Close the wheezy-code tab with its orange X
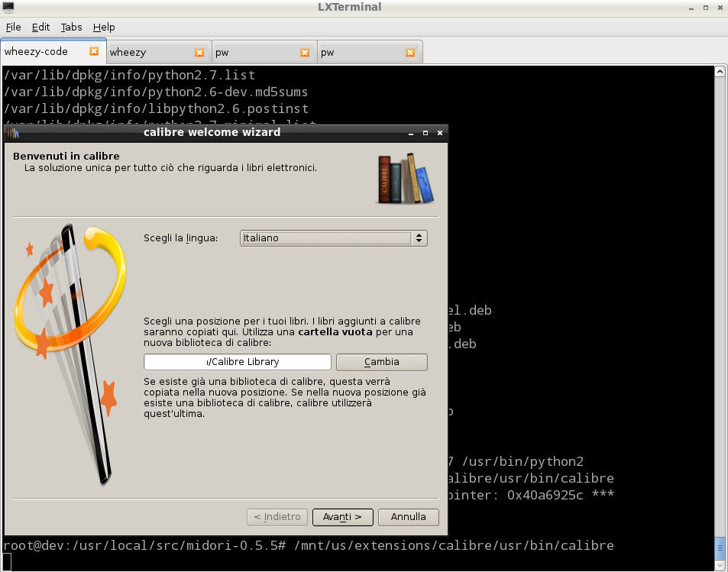The width and height of the screenshot is (728, 572). tap(94, 51)
